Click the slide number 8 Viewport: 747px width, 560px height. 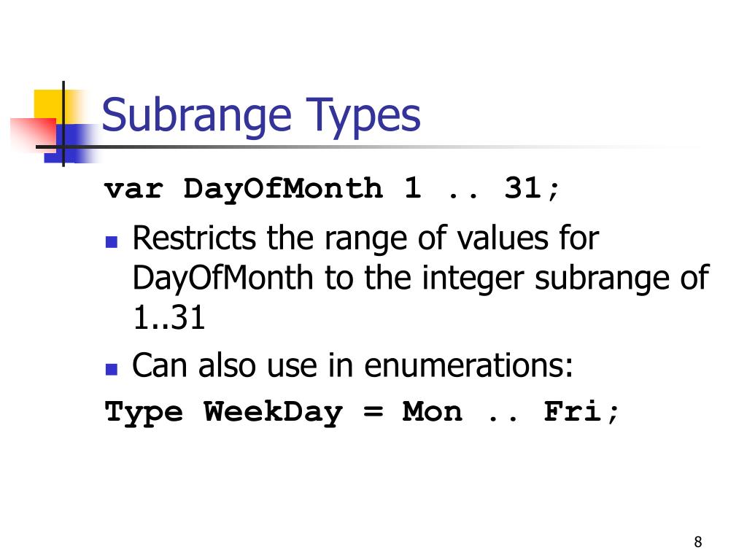point(698,542)
